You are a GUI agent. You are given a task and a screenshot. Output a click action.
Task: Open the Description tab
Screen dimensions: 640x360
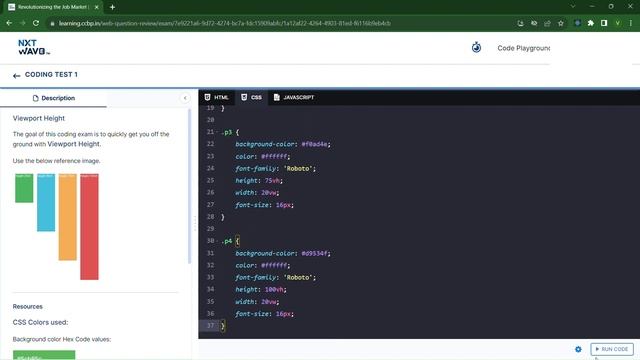[x=53, y=98]
